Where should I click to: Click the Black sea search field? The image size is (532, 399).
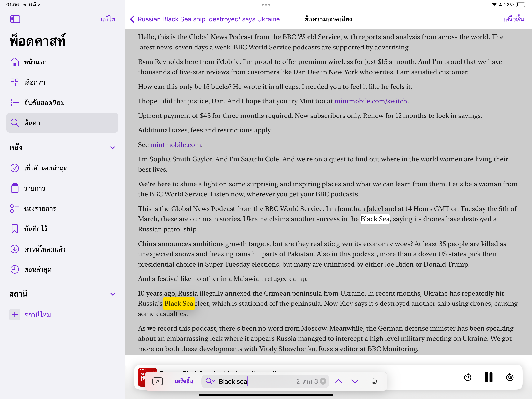[255, 381]
